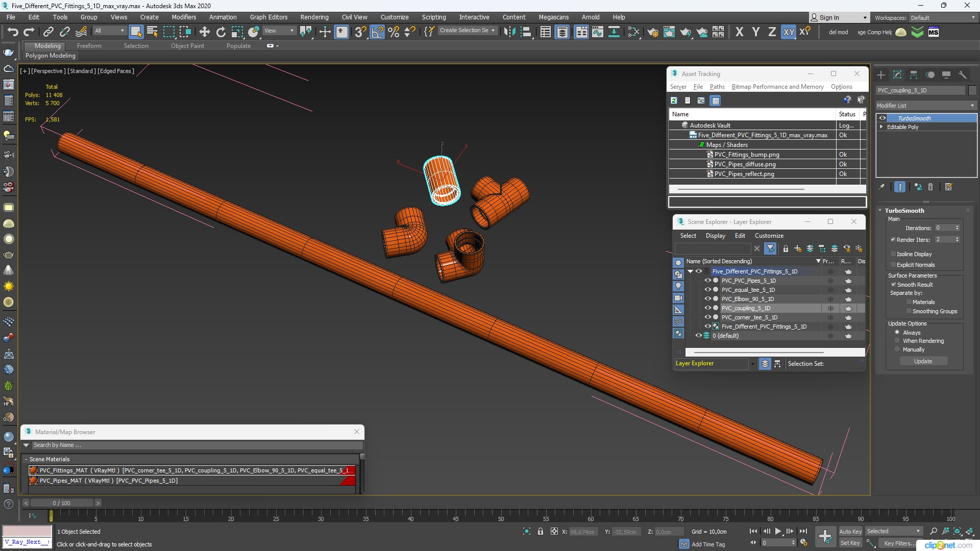Activate the Select and Move tool

coord(204,32)
